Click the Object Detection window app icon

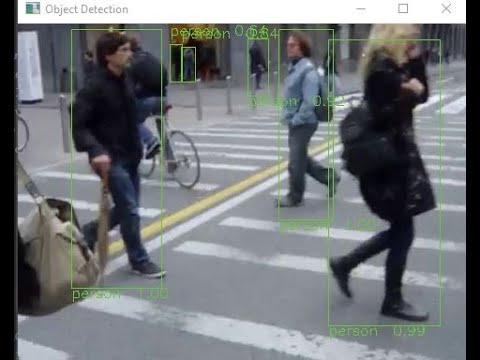point(33,8)
